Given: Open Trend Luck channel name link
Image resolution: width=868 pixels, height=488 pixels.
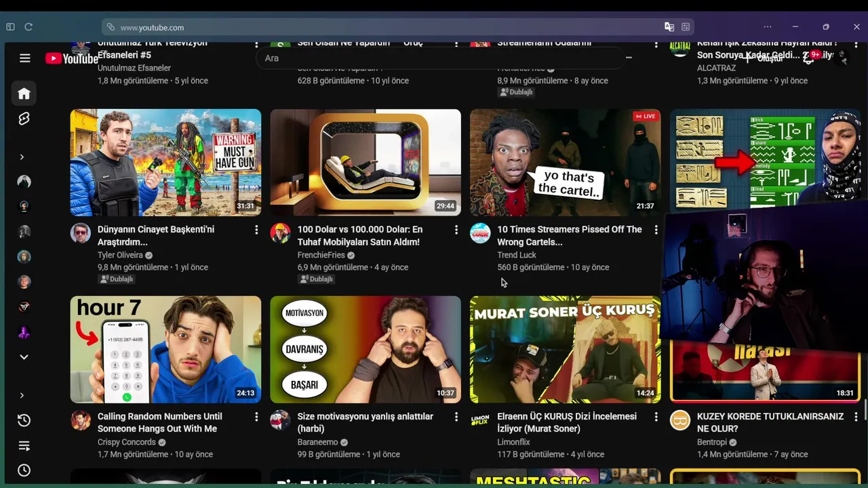Looking at the screenshot, I should [x=517, y=255].
